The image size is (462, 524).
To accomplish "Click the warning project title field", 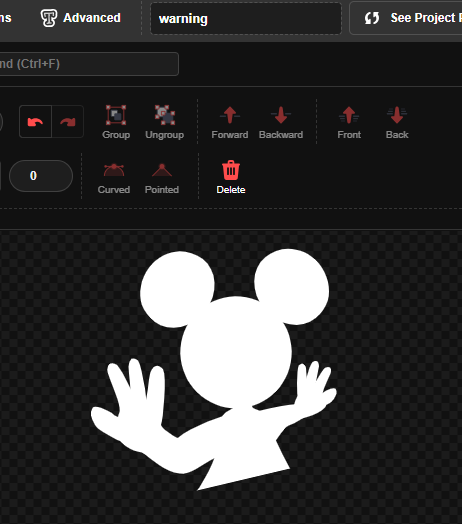I will coord(246,19).
